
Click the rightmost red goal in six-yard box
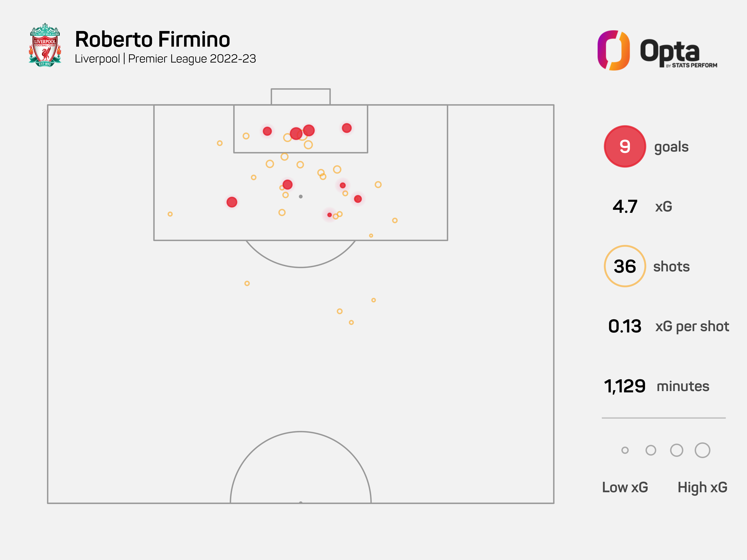point(346,128)
